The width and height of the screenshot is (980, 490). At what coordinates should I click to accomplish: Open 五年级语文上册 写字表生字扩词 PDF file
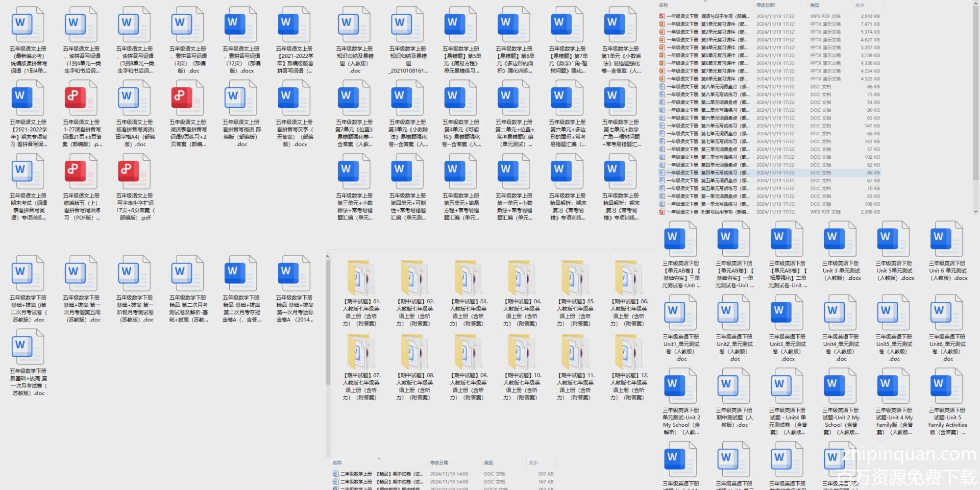click(135, 172)
